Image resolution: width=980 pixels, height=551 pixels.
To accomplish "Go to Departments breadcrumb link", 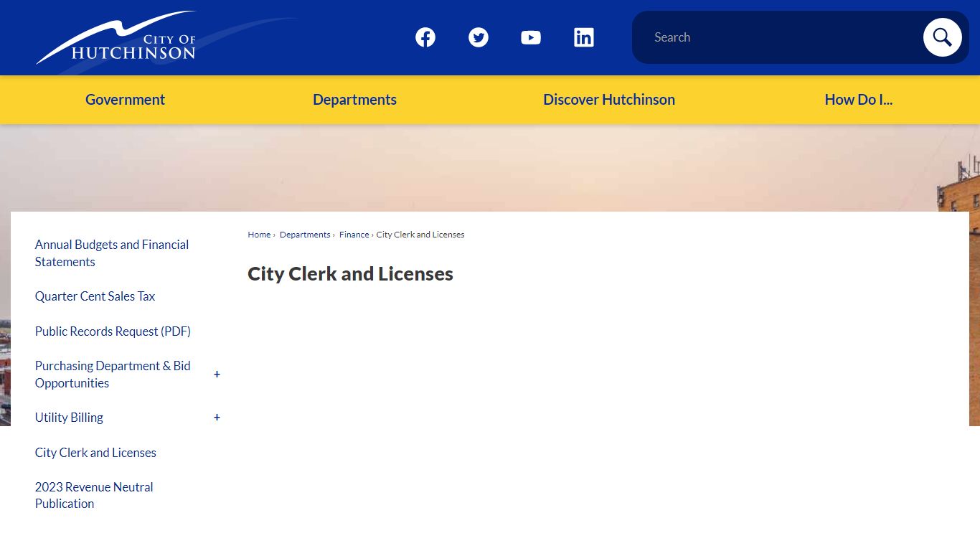I will (x=305, y=235).
